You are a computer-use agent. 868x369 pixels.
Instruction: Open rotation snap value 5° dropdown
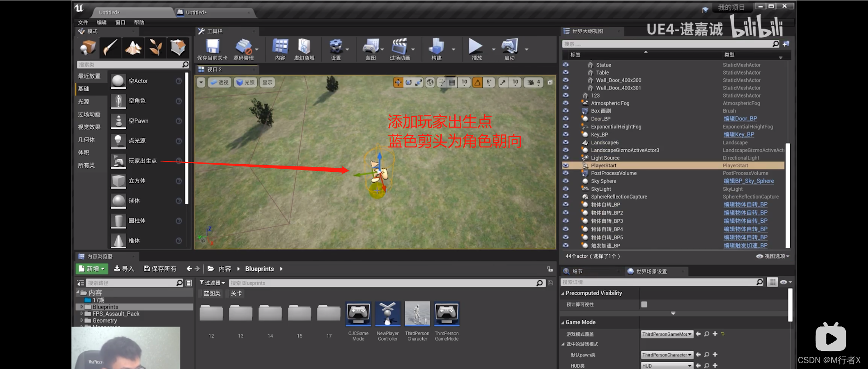point(489,82)
